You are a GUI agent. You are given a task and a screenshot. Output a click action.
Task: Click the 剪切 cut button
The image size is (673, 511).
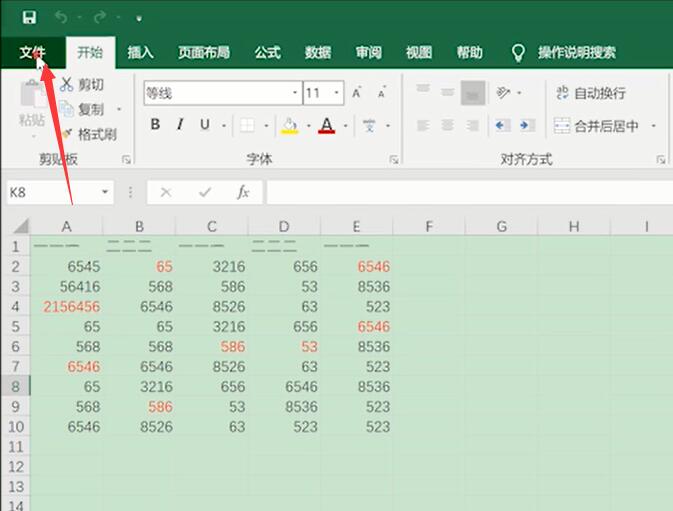82,85
